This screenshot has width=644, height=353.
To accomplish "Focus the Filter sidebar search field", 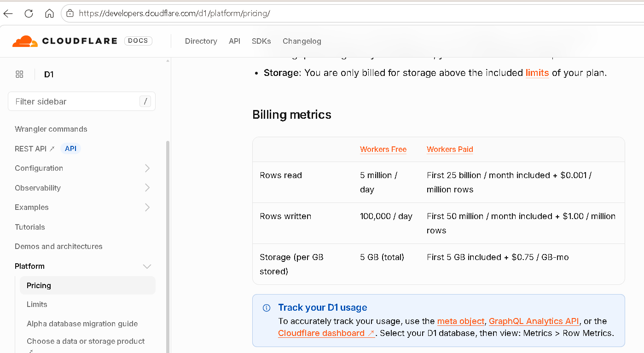I will pyautogui.click(x=81, y=102).
